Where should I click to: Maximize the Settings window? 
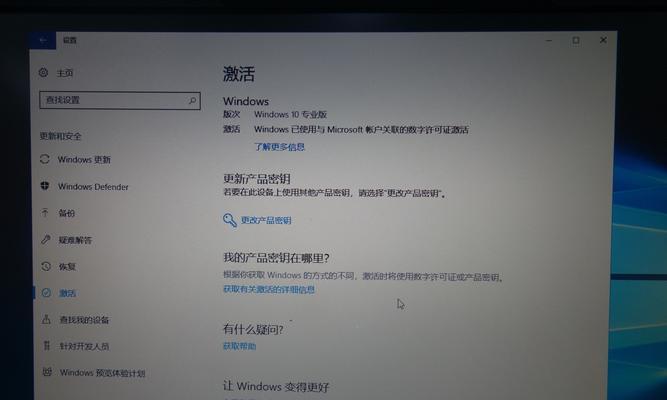coord(576,40)
